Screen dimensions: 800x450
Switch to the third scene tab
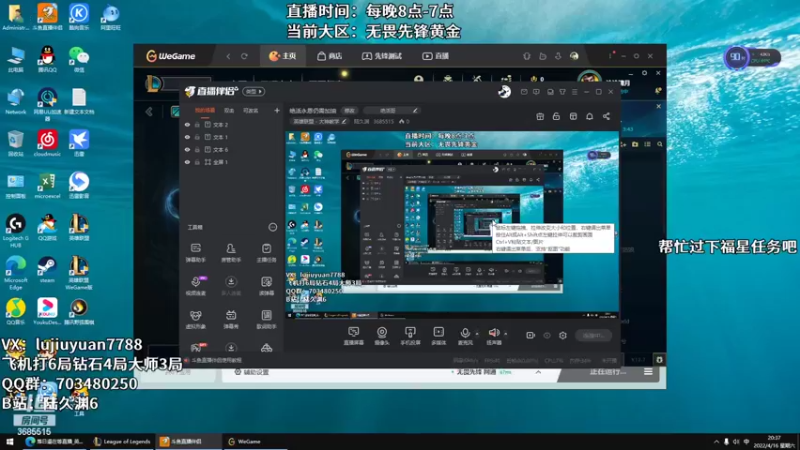(x=251, y=110)
